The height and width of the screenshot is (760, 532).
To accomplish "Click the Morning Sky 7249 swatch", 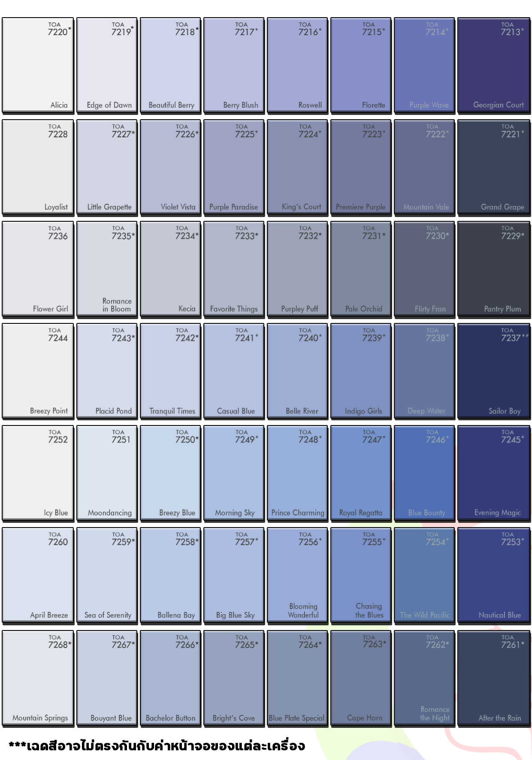I will (x=234, y=473).
